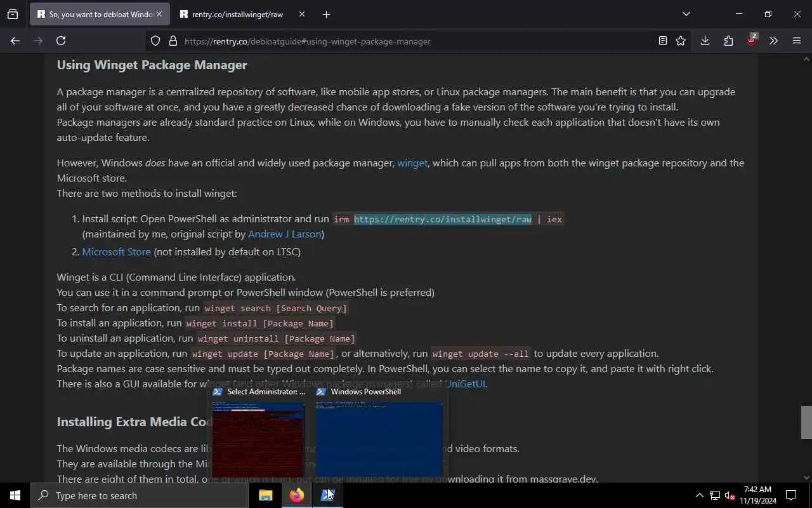Reload the current page
This screenshot has height=508, width=812.
click(x=61, y=41)
